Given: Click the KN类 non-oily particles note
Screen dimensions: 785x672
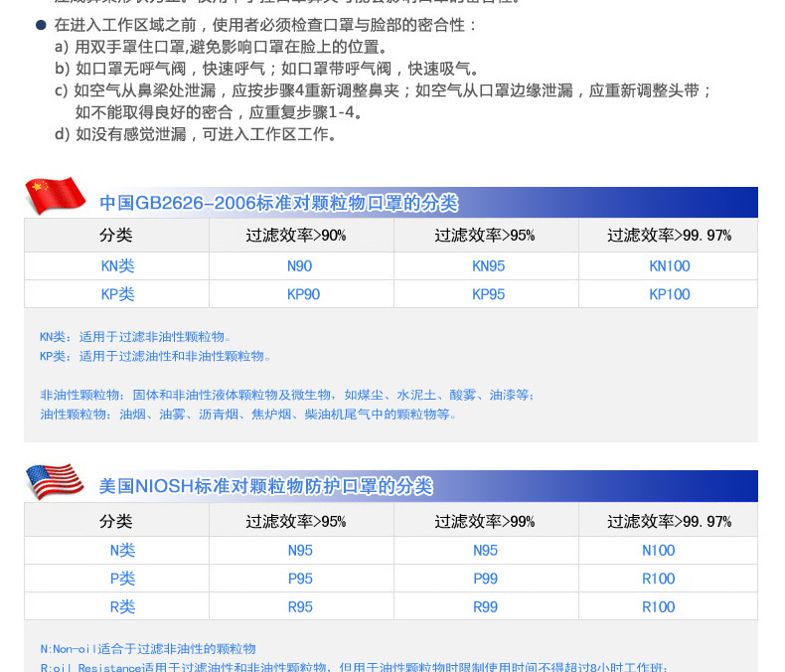Looking at the screenshot, I should point(135,337).
